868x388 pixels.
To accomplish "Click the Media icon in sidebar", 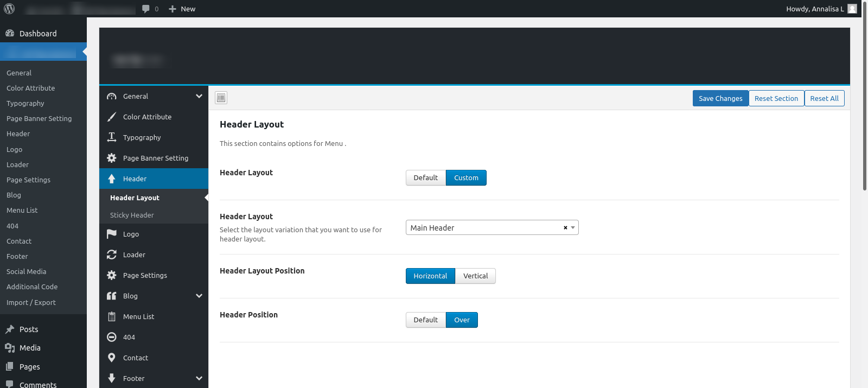I will click(x=10, y=348).
